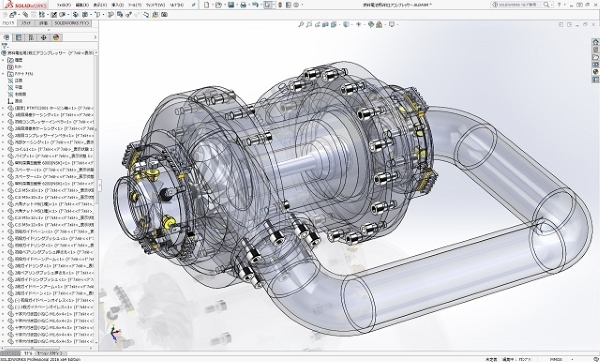Open the first menu bar item beside SolidWorks logo
Screen dimensions: 600x362
(x=64, y=5)
